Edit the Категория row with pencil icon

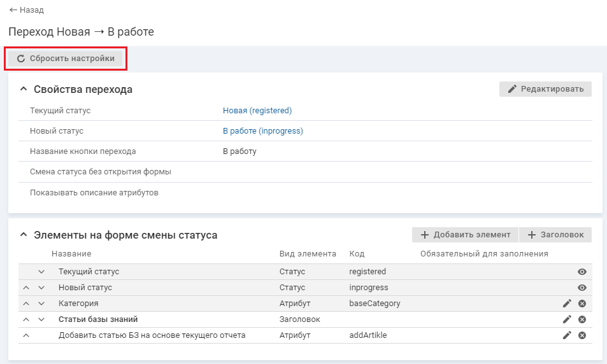[x=567, y=304]
